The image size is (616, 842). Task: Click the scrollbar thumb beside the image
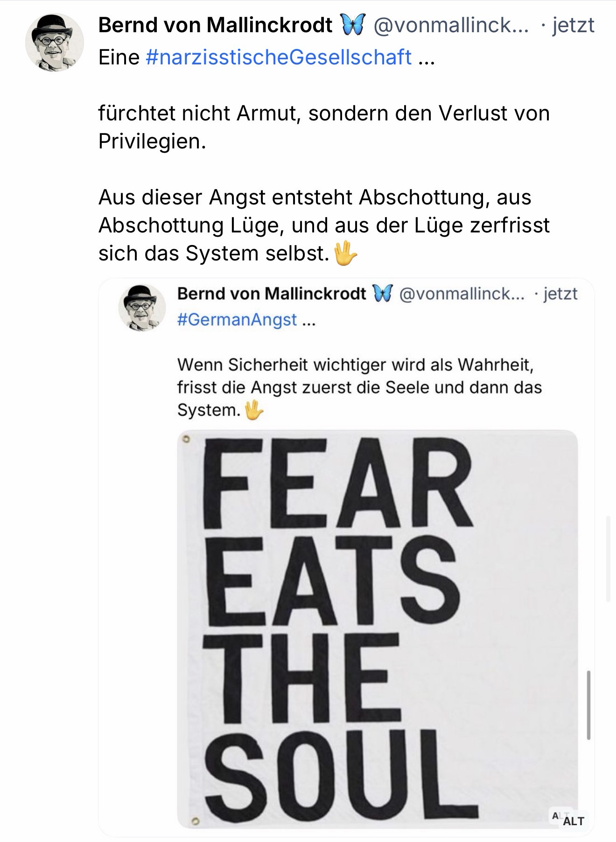(x=588, y=705)
